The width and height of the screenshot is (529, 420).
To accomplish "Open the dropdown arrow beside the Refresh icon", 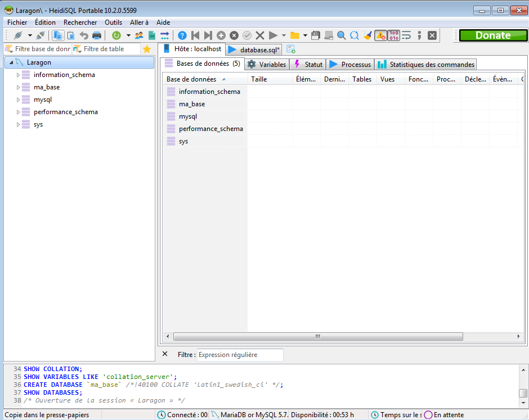I will [128, 35].
